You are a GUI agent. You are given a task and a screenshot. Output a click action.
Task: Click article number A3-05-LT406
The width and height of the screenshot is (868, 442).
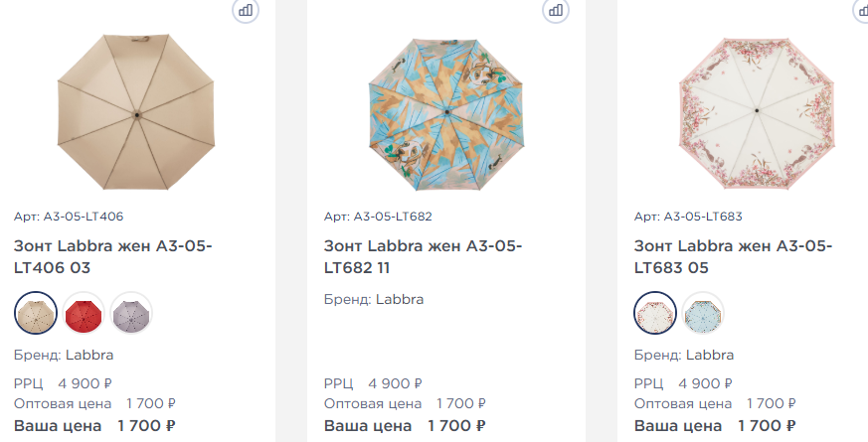(x=69, y=216)
